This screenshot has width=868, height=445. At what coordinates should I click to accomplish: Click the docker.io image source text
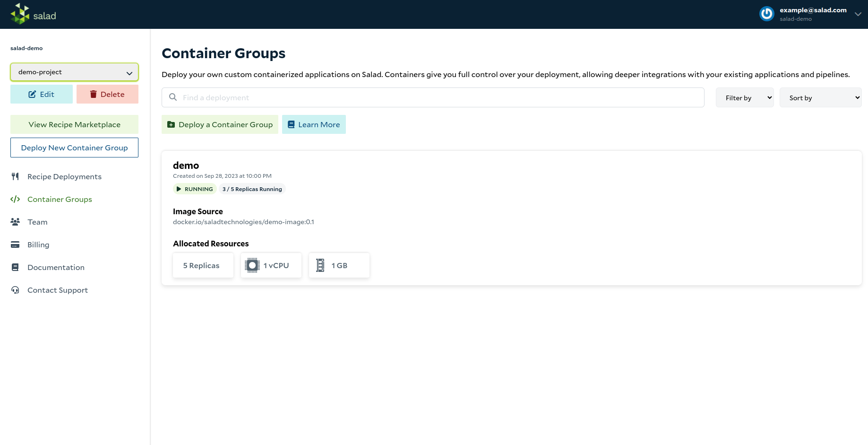click(243, 222)
